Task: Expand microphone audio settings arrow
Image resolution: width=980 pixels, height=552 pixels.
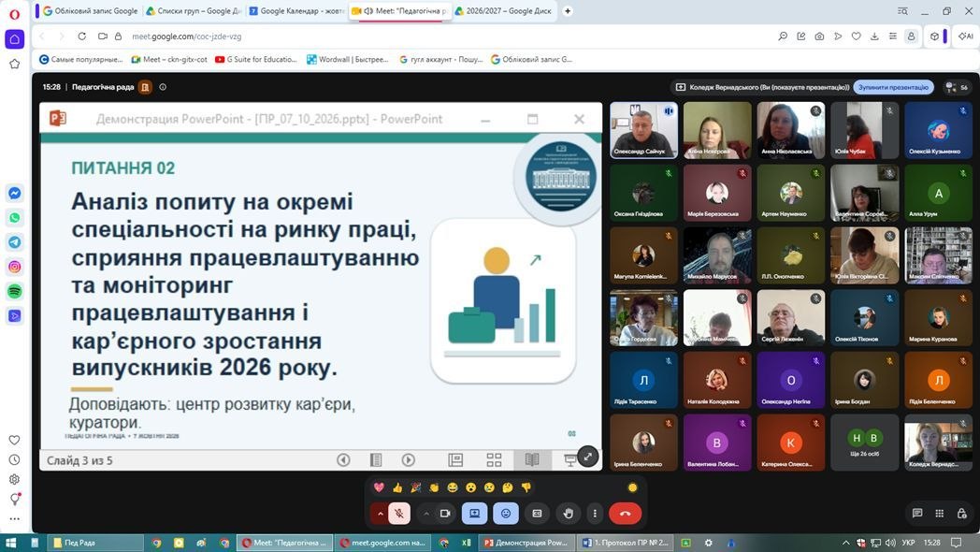Action: (380, 514)
